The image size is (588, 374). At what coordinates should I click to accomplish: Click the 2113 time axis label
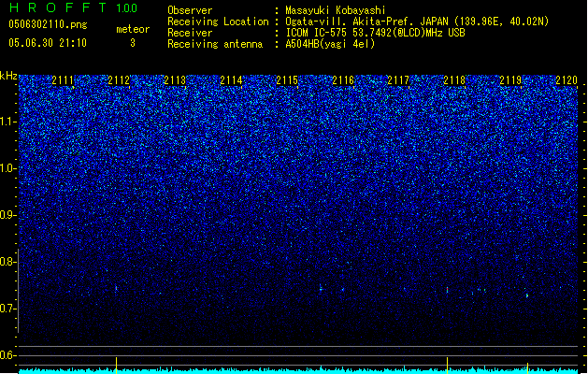tap(175, 80)
